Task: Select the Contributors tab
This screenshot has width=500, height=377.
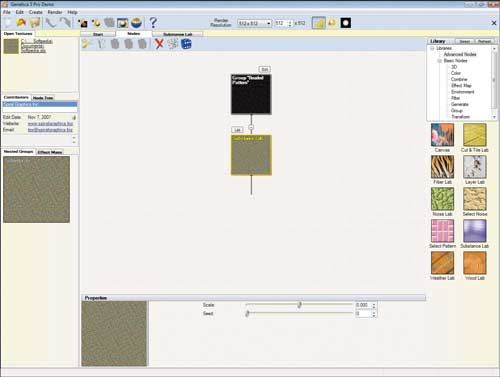Action: 16,97
